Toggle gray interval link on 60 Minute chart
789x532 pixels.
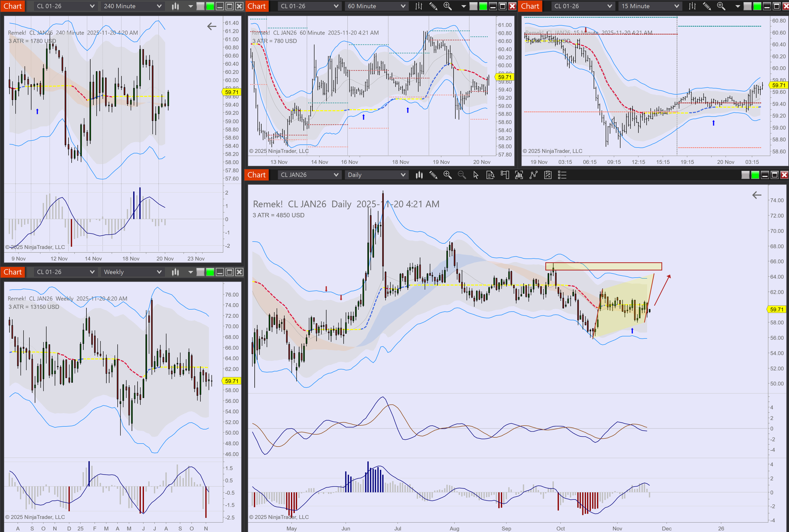pos(473,6)
